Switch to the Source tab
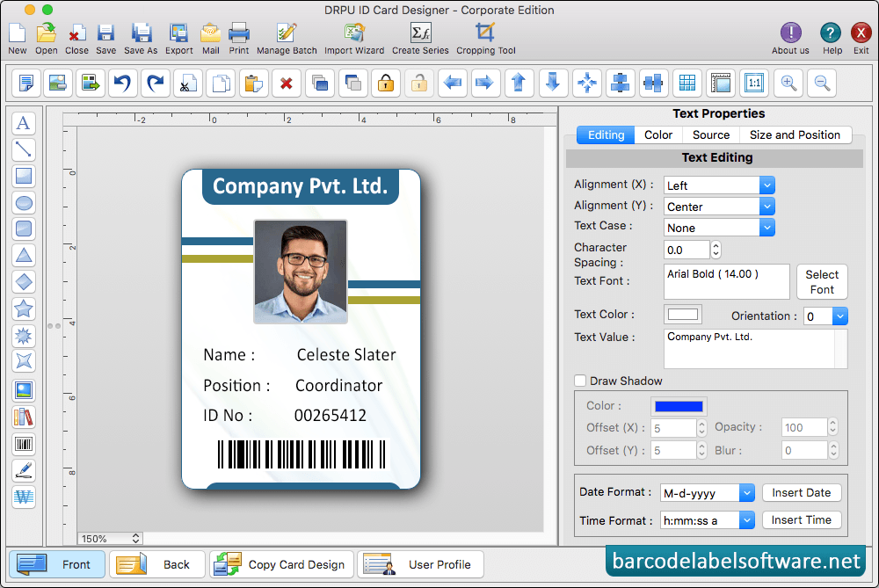The width and height of the screenshot is (879, 588). point(711,135)
